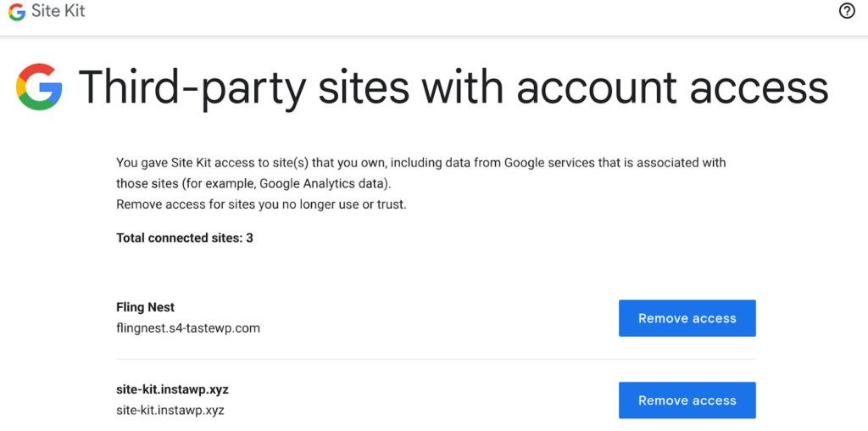
Task: Click the help question mark icon
Action: (847, 11)
